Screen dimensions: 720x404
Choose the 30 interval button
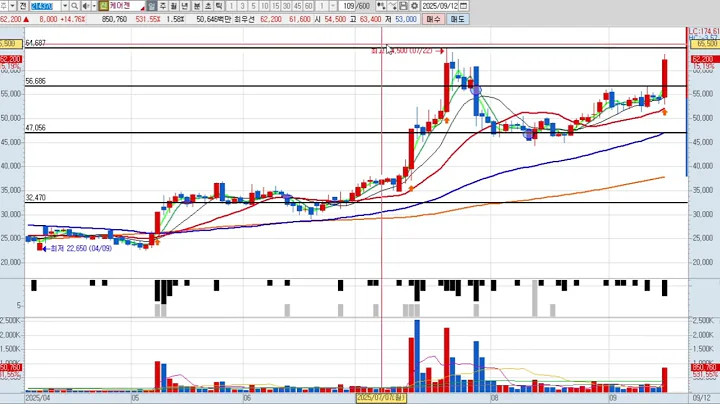[x=287, y=6]
